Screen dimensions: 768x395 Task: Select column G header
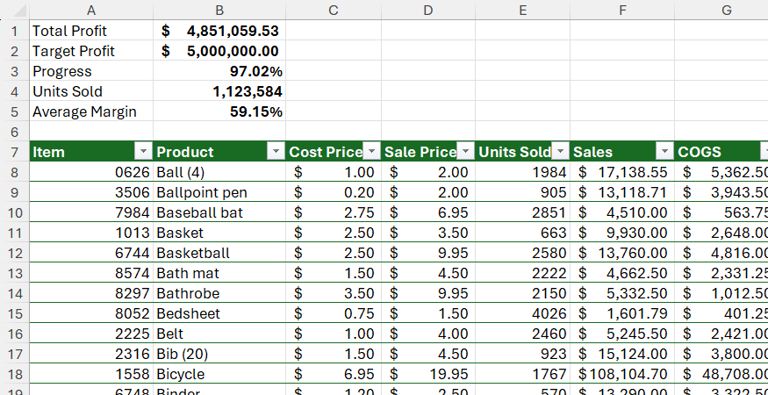click(x=721, y=10)
